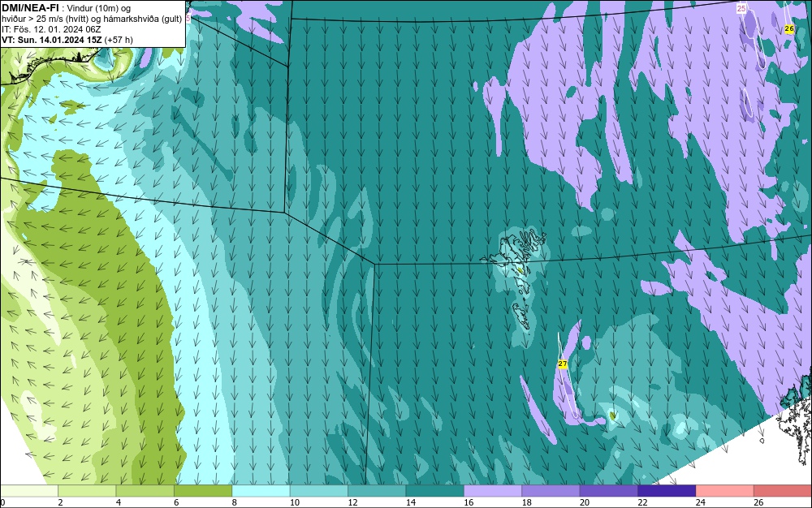Viewport: 812px width, 508px height.
Task: Click the 14–16 m/s dark teal swatch
Action: (x=435, y=491)
